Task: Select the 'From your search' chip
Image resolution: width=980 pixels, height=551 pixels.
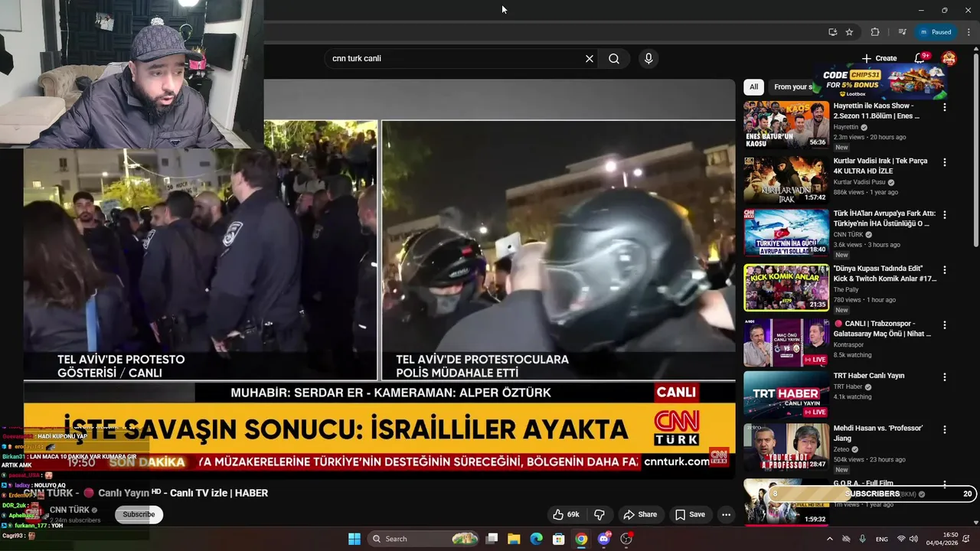Action: coord(792,86)
